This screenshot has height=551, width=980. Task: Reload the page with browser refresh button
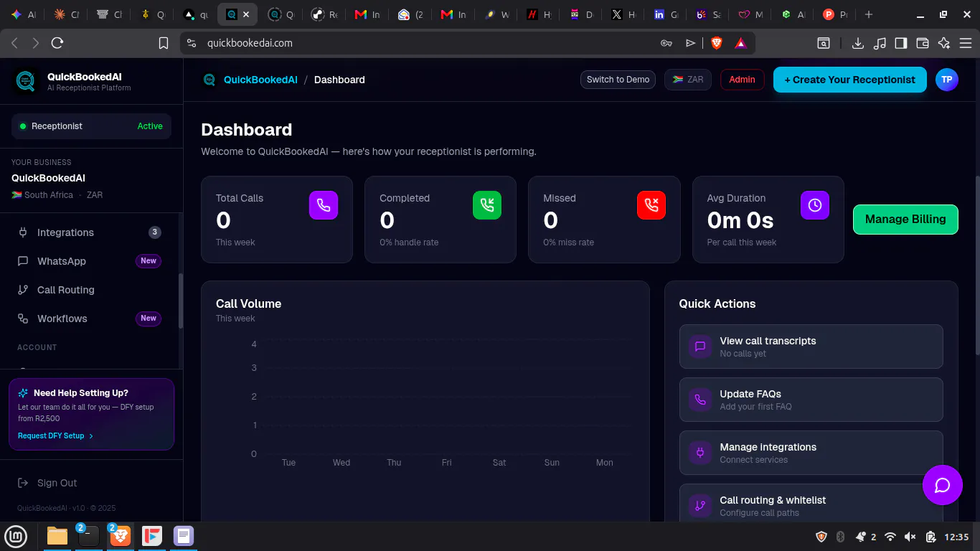[57, 43]
